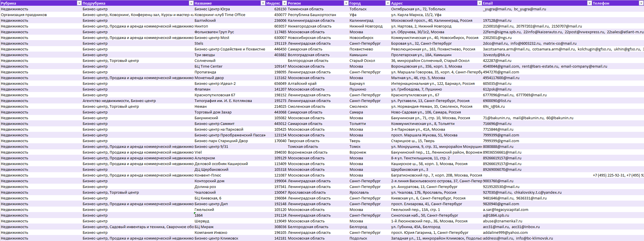Screen dimensions: 644x241
Task: Select the Телефон header cell
Action: (x=618, y=3)
